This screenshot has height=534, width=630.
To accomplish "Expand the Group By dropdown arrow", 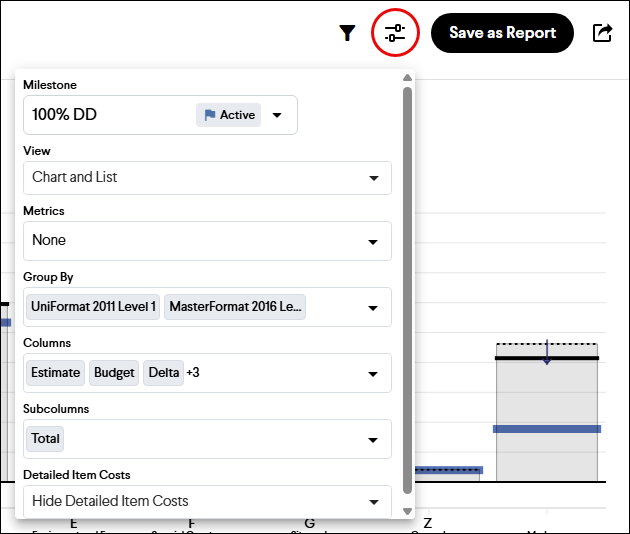I will tap(373, 308).
